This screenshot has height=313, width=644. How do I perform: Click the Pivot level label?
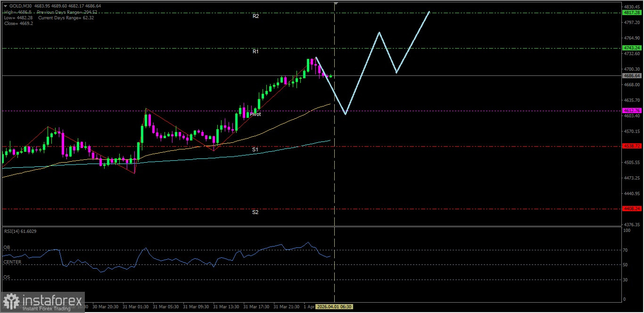click(256, 114)
